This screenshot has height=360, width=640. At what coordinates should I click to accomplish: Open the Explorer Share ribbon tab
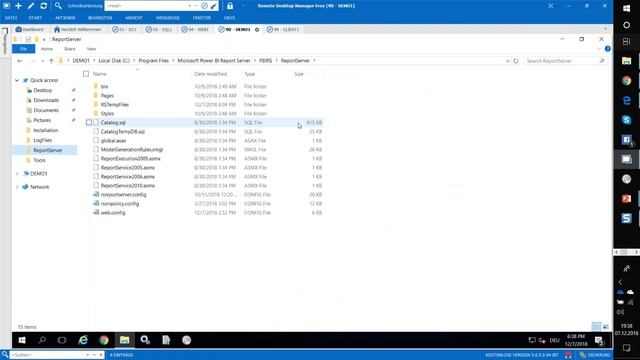coord(70,49)
